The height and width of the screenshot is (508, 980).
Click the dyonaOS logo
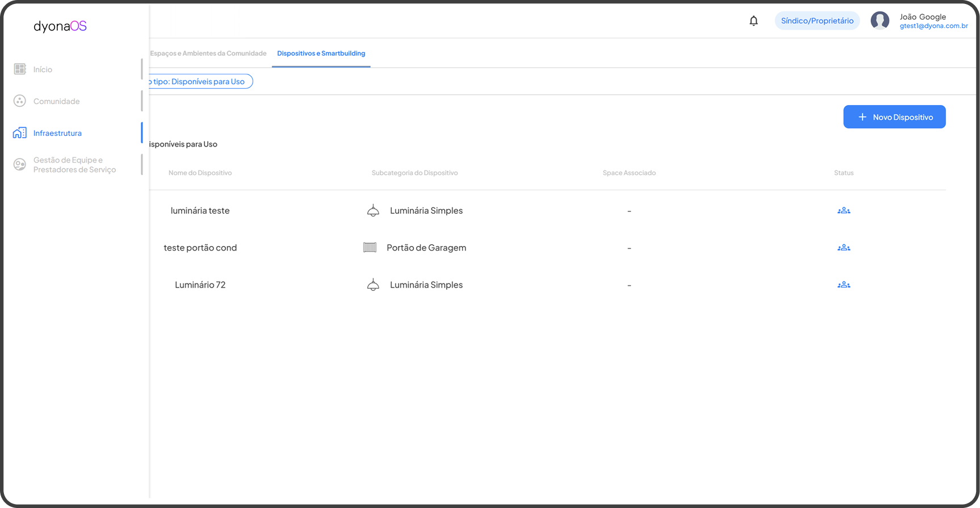click(x=60, y=26)
